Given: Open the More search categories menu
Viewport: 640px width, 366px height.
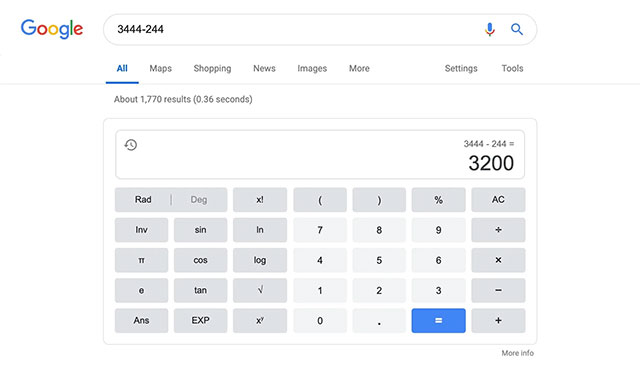Looking at the screenshot, I should 359,68.
